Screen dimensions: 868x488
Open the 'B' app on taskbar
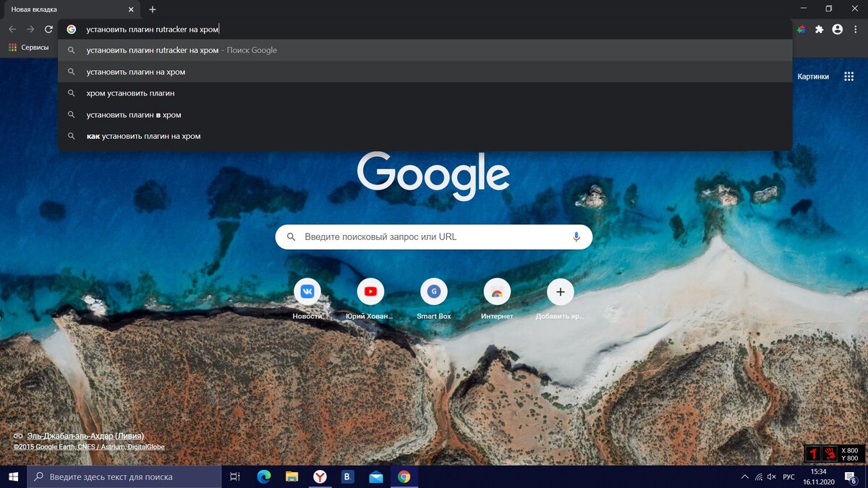pyautogui.click(x=348, y=477)
